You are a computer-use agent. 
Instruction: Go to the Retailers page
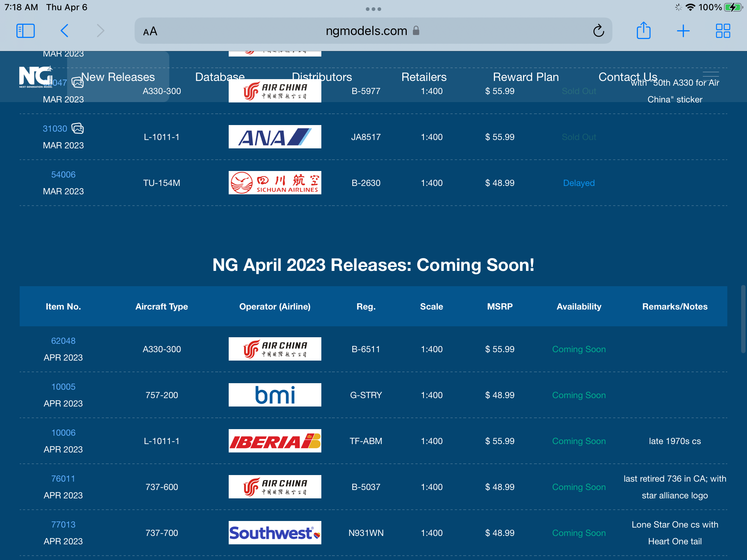[x=424, y=77]
